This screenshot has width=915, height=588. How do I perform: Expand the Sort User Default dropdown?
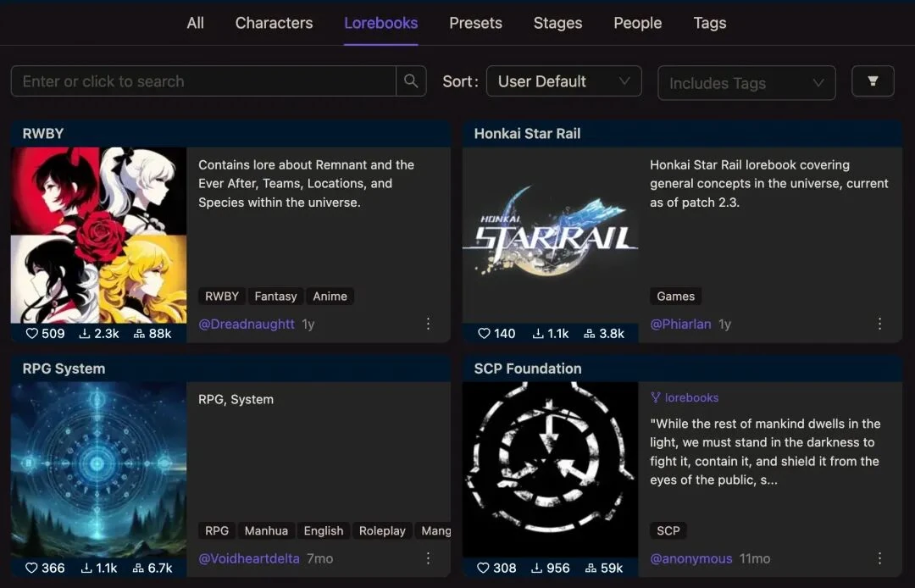pos(563,81)
